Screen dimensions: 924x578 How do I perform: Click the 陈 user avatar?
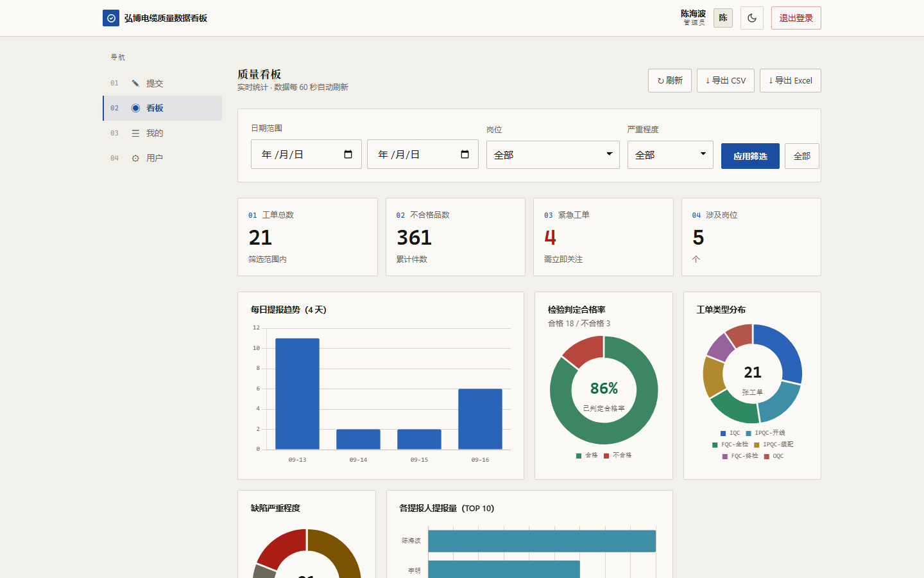[723, 18]
